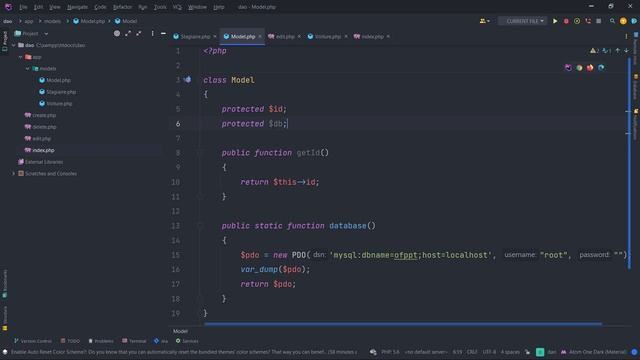This screenshot has height=360, width=640.
Task: Open delete.php in the project tree
Action: [x=40, y=127]
